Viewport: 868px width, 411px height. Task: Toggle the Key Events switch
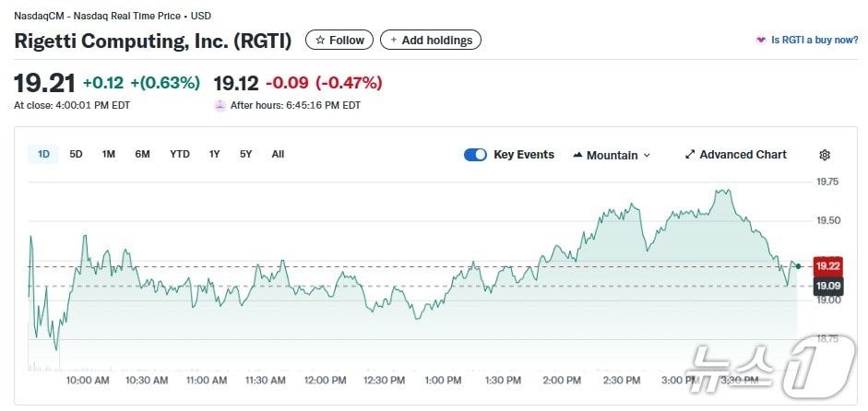coord(475,155)
